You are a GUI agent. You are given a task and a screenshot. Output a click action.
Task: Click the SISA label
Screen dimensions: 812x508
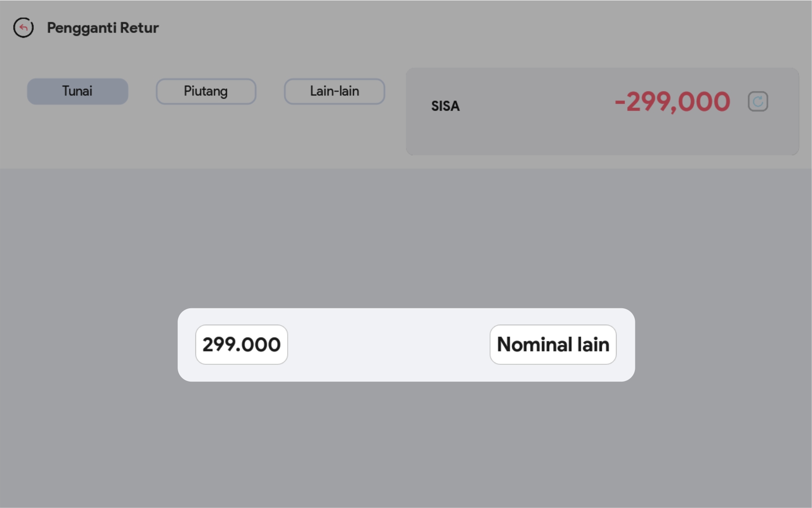445,106
